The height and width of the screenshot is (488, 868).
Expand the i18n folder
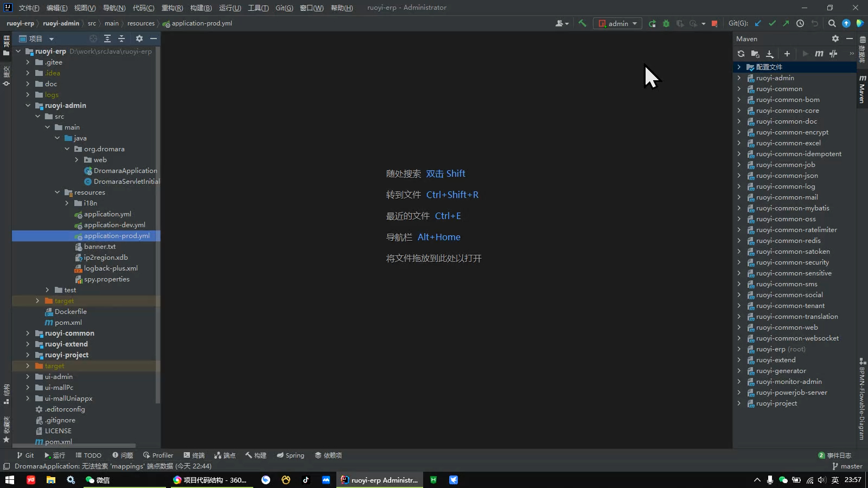(67, 203)
